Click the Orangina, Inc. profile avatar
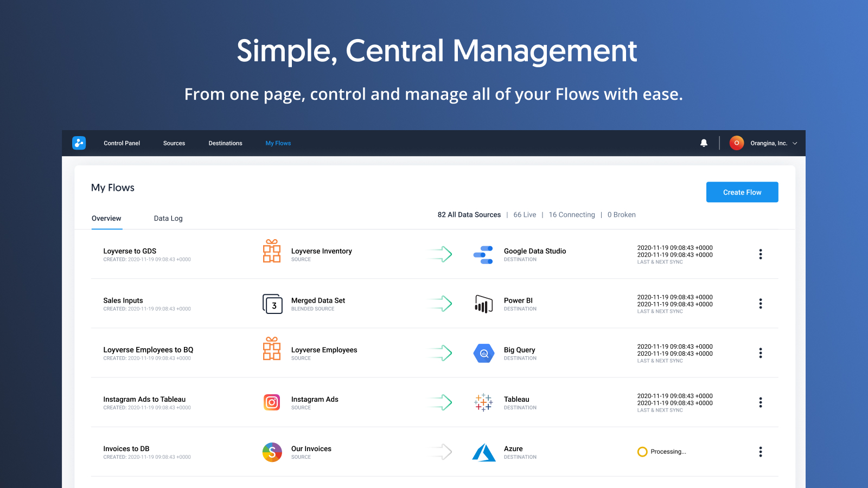Image resolution: width=868 pixels, height=488 pixels. [x=737, y=143]
